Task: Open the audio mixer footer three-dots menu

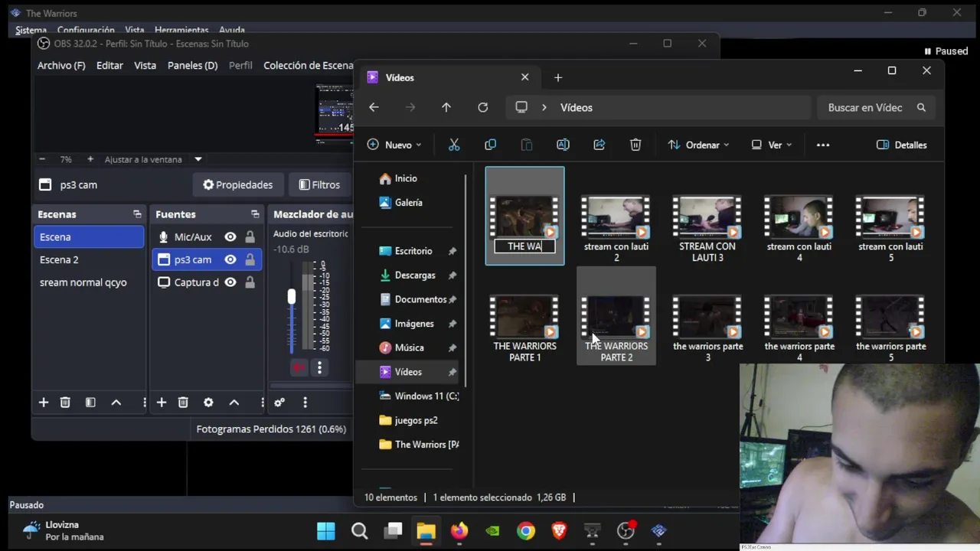Action: click(x=305, y=403)
